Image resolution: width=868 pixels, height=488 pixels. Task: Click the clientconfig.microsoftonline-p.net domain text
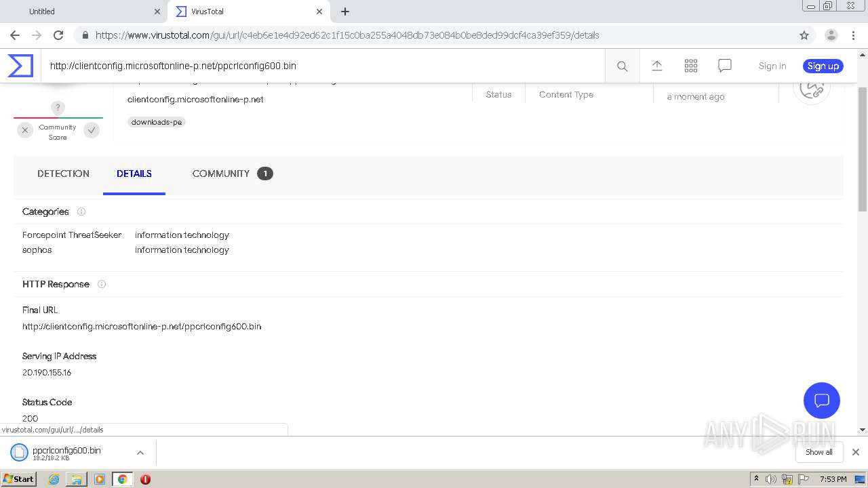coord(195,99)
